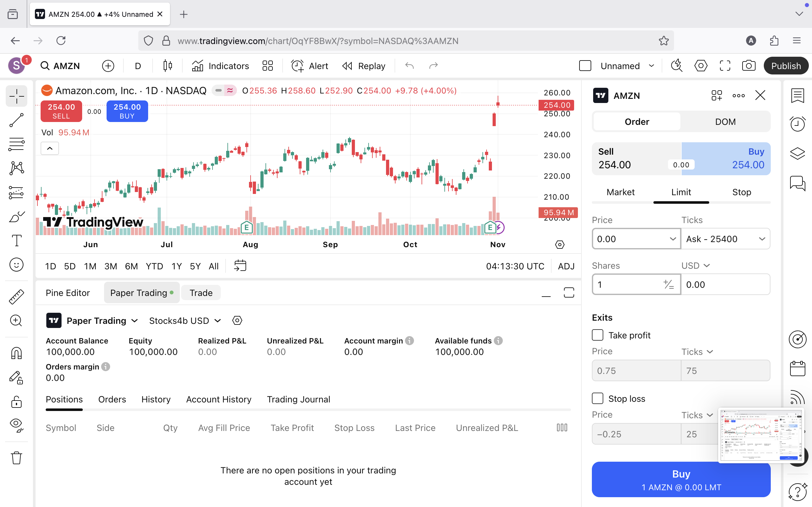Enable the Stop loss checkbox
812x507 pixels.
coord(598,398)
